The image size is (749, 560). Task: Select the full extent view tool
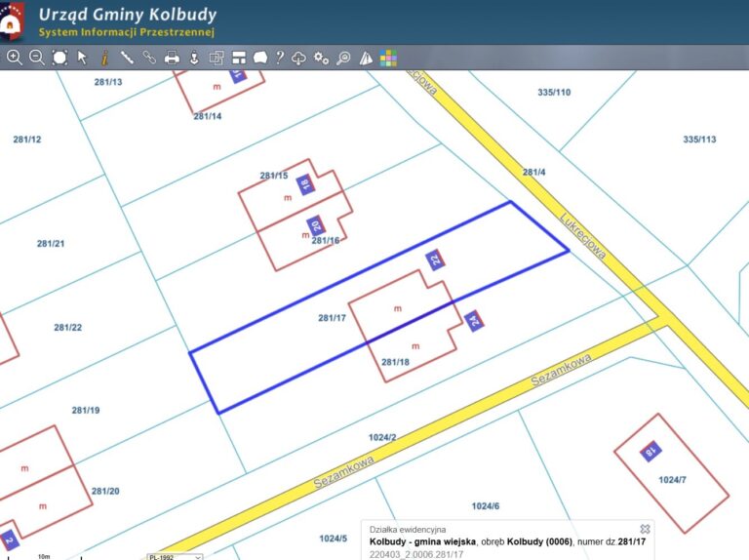coord(59,58)
